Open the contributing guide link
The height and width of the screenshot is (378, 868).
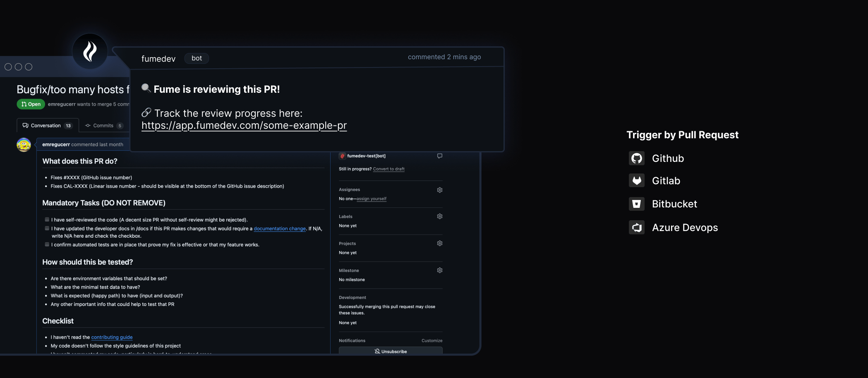112,337
